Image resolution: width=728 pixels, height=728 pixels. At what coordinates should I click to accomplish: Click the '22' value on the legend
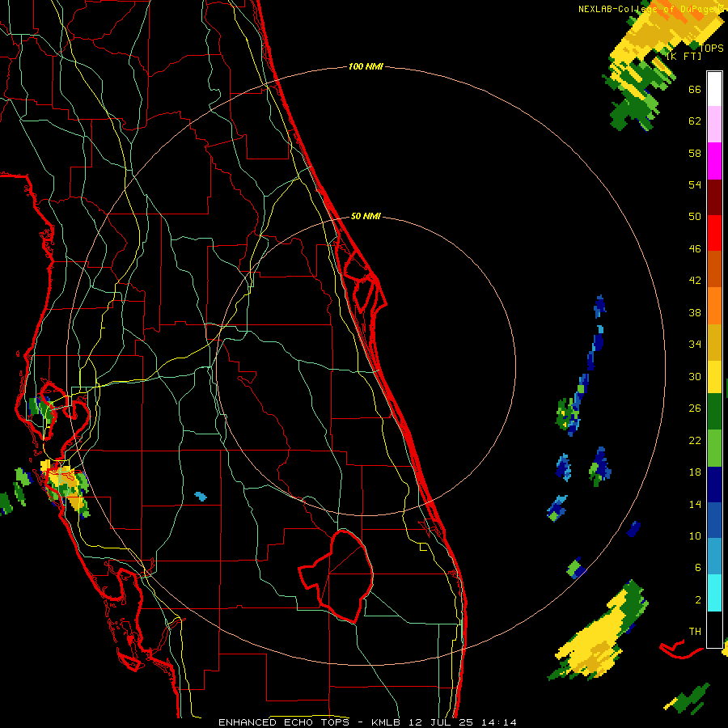coord(695,440)
